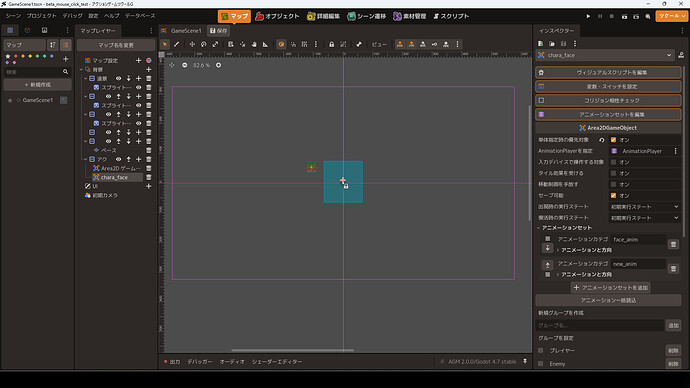Image resolution: width=690 pixels, height=388 pixels.
Task: Click the lock selected node icon
Action: click(331, 44)
